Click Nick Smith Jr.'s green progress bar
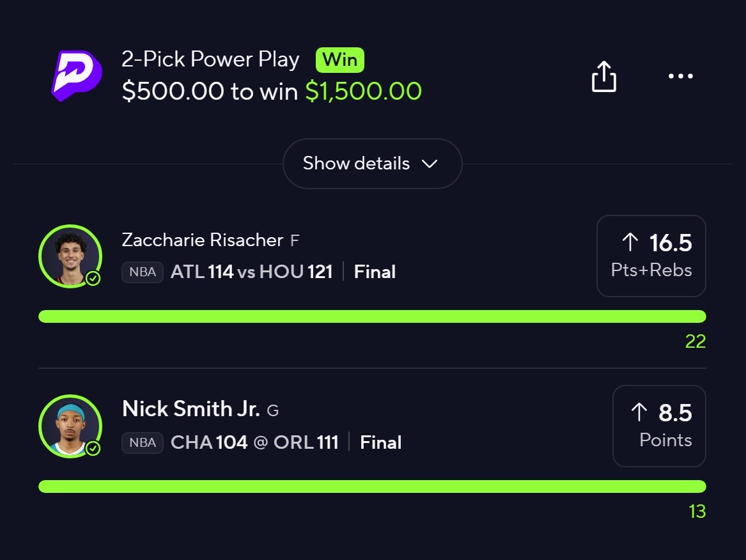The height and width of the screenshot is (560, 746). coord(372,486)
